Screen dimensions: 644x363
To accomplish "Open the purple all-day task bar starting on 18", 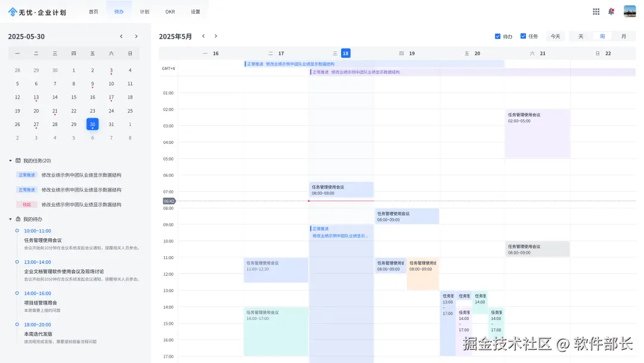I will (472, 72).
